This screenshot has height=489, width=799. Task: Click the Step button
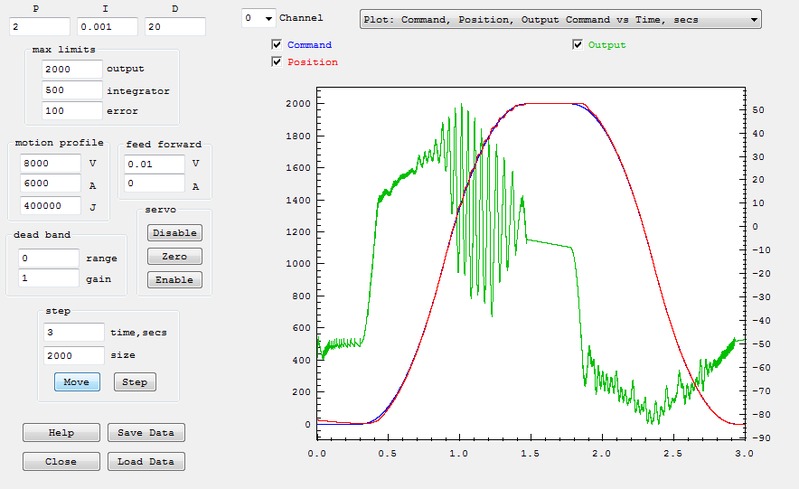tap(135, 382)
